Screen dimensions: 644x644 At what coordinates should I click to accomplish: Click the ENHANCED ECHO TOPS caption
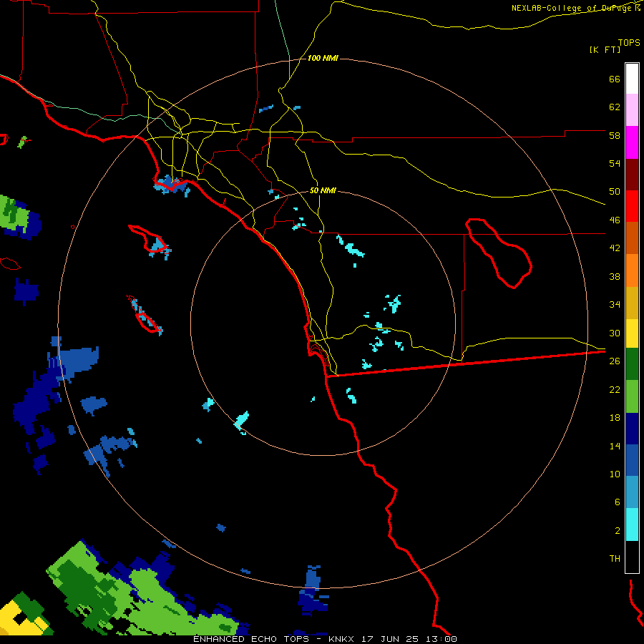tap(251, 639)
